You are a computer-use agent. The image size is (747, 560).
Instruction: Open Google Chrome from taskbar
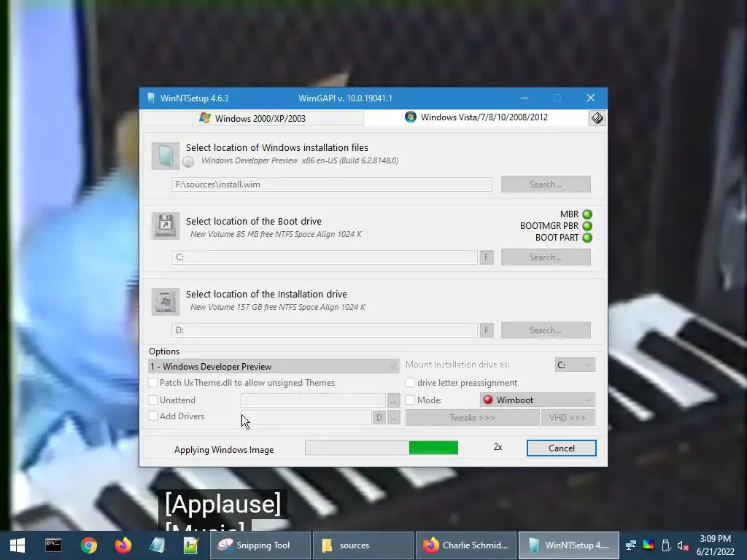pos(88,545)
